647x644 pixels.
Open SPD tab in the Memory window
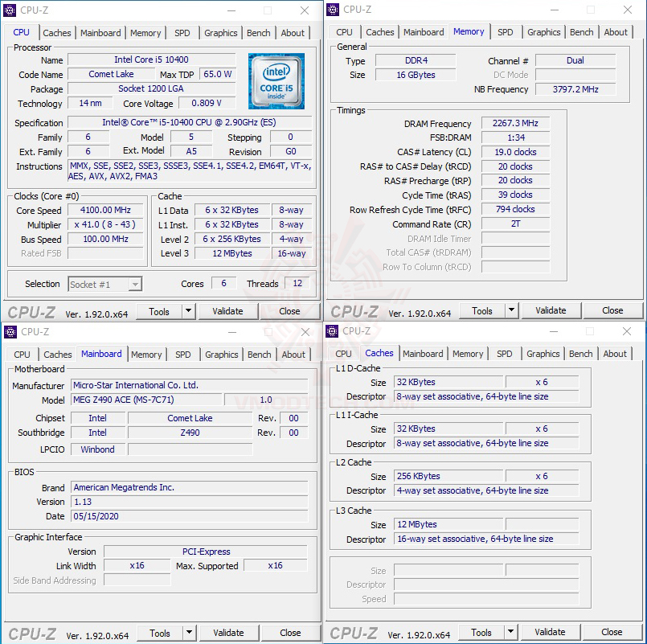[505, 32]
